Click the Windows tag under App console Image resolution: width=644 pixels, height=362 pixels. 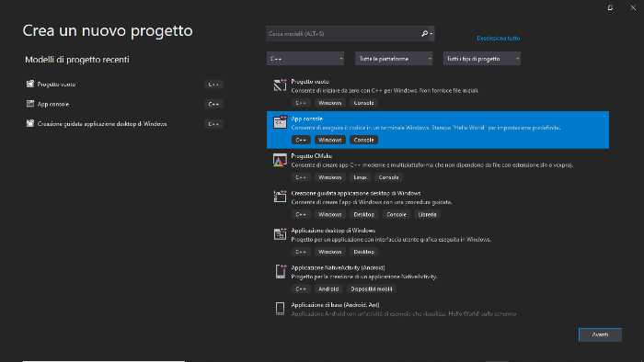[330, 140]
